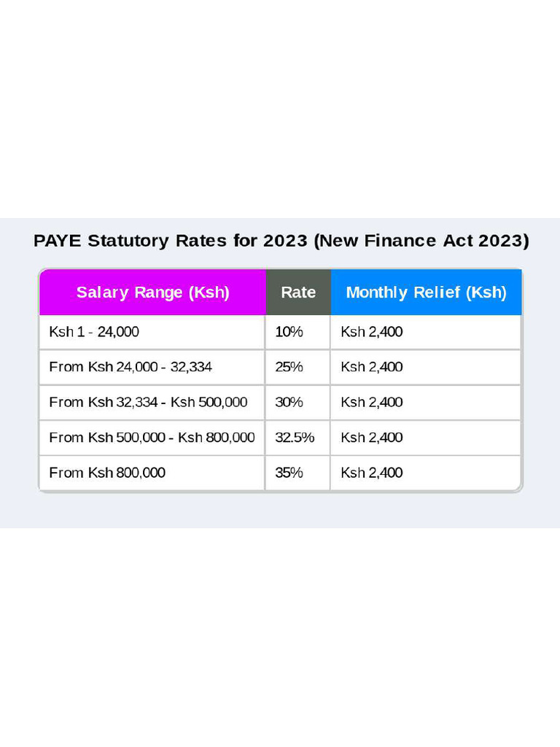Image resolution: width=560 pixels, height=747 pixels.
Task: Click '(New Finance Act 2023)' in the title
Action: point(421,241)
